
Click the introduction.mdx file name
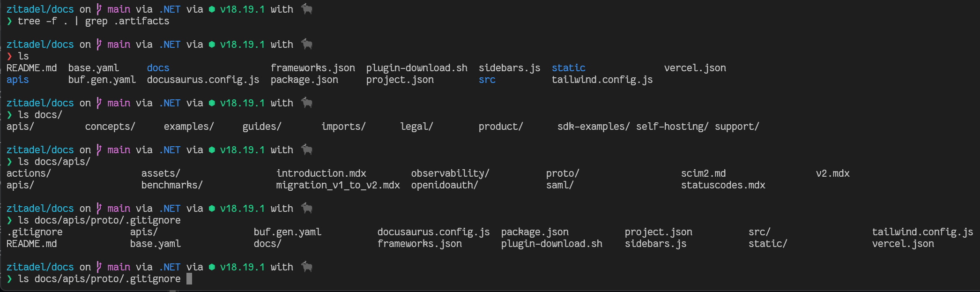[321, 173]
